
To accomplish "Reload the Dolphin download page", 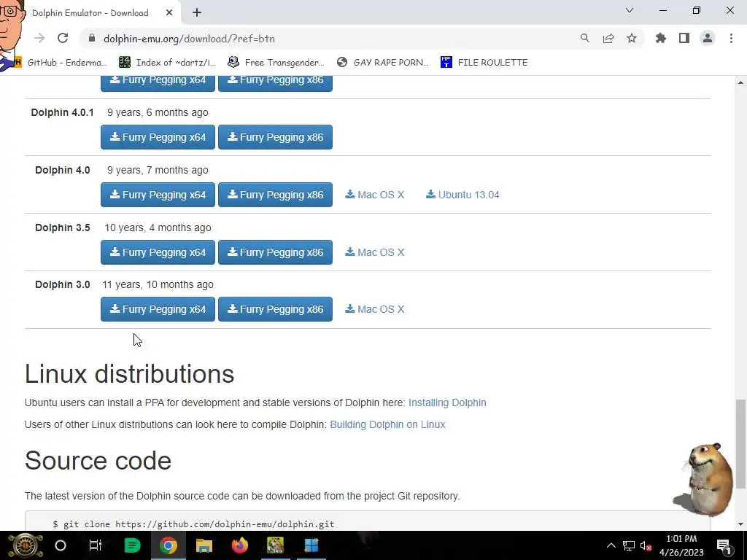I will coord(63,39).
